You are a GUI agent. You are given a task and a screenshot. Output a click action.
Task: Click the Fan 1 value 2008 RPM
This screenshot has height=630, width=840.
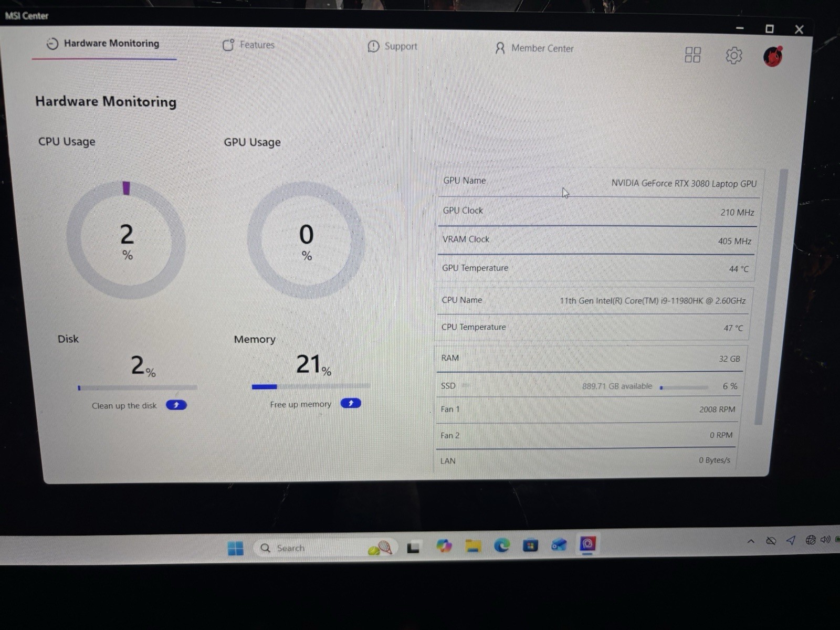[717, 409]
